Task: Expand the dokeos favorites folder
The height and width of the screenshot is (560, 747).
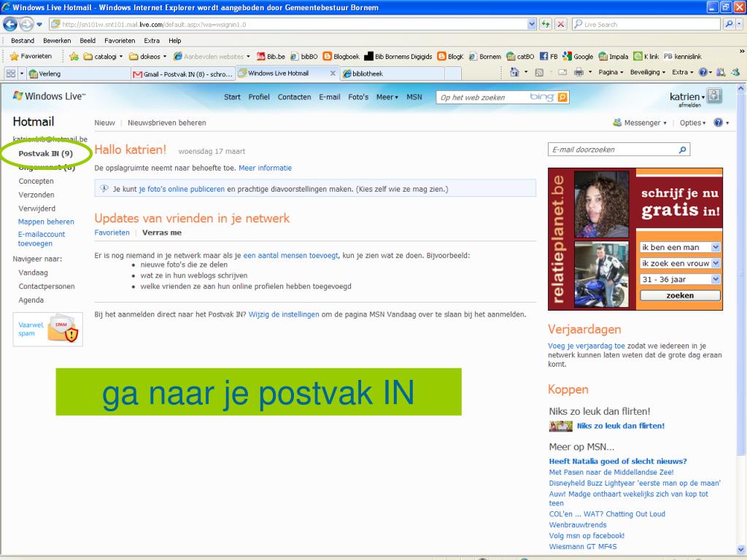Action: pyautogui.click(x=148, y=56)
